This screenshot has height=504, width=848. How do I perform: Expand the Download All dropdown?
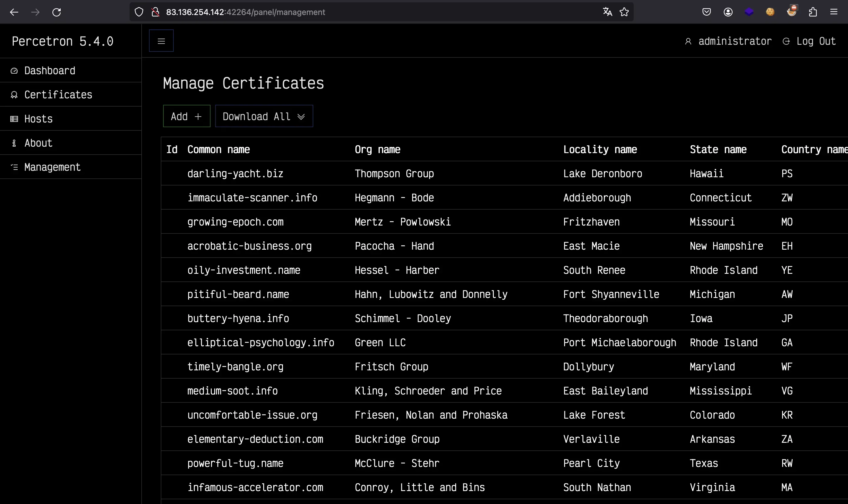264,117
